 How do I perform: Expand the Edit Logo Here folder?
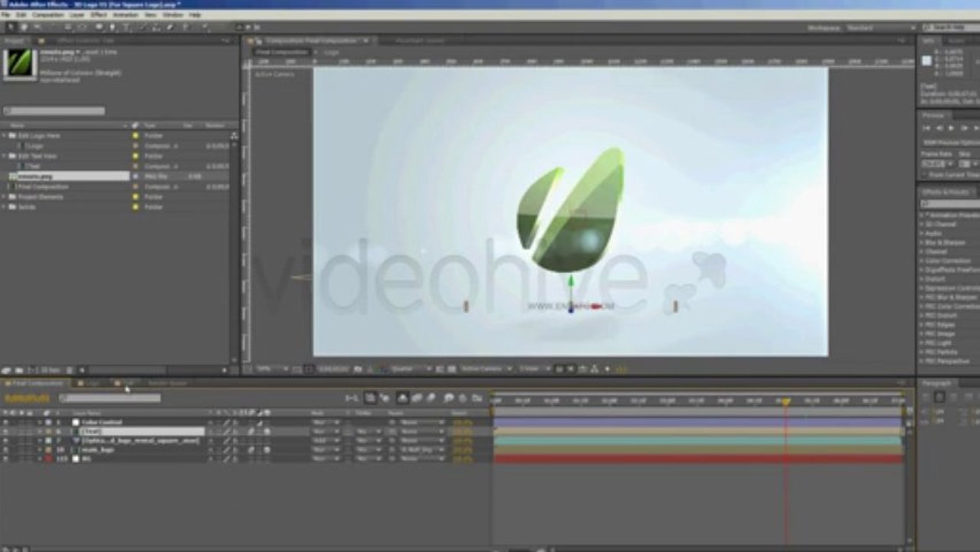point(5,136)
